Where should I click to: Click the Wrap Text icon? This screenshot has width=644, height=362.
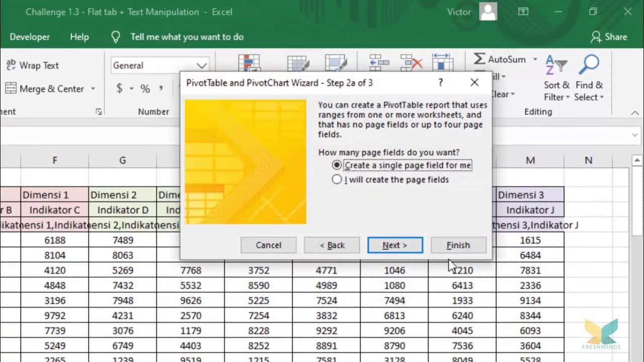(11, 65)
